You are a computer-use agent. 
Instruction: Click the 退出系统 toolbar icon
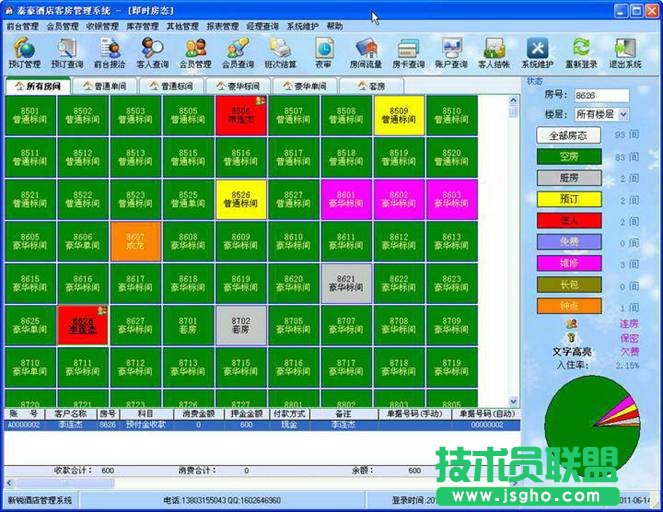tap(626, 52)
